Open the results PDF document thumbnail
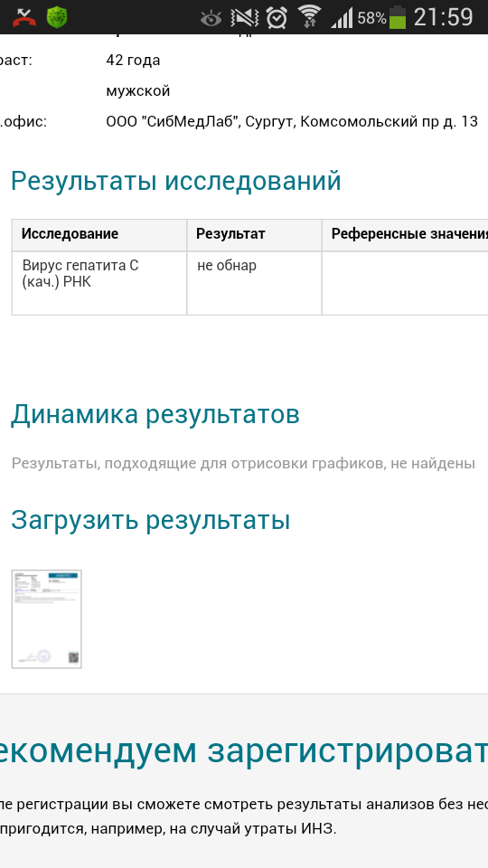The width and height of the screenshot is (488, 868). 46,618
